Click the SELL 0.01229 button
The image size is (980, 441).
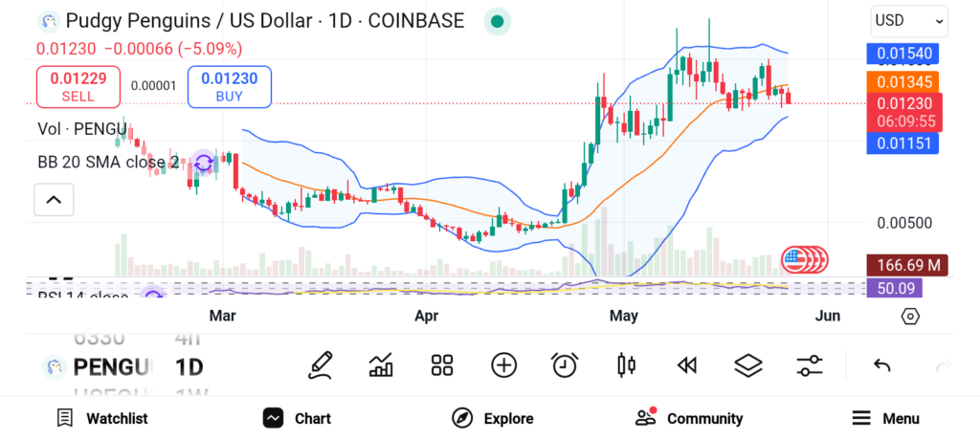pos(78,87)
